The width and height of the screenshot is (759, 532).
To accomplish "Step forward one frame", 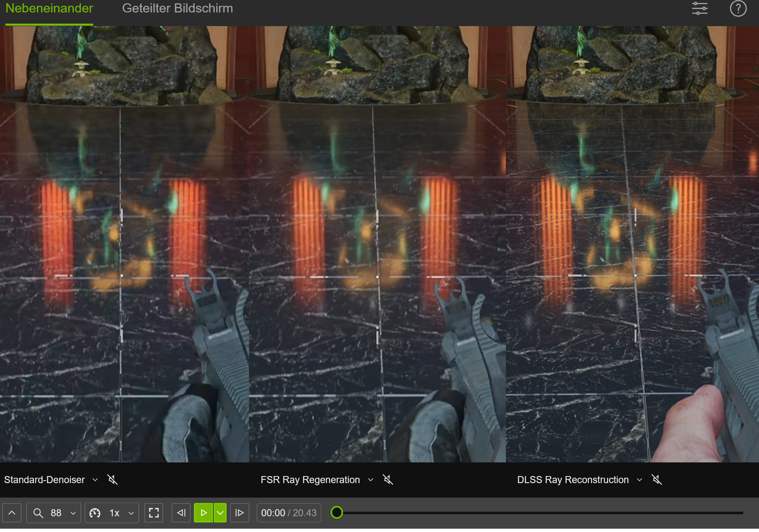I will pyautogui.click(x=239, y=513).
